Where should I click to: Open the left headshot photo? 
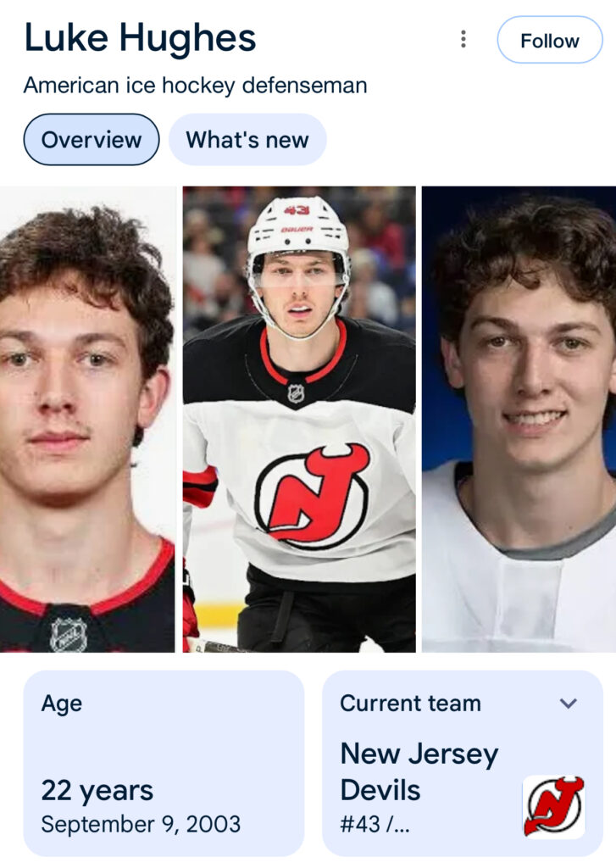click(87, 419)
